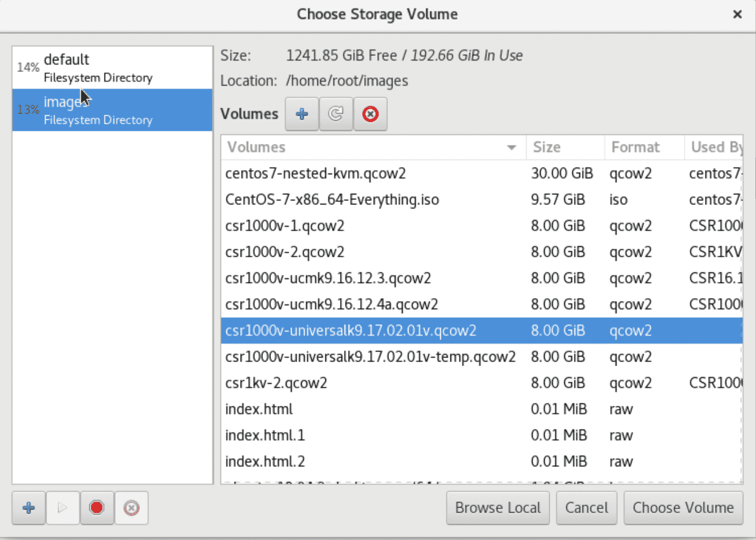Viewport: 756px width, 540px height.
Task: Select the index.html.2 volume
Action: point(482,462)
